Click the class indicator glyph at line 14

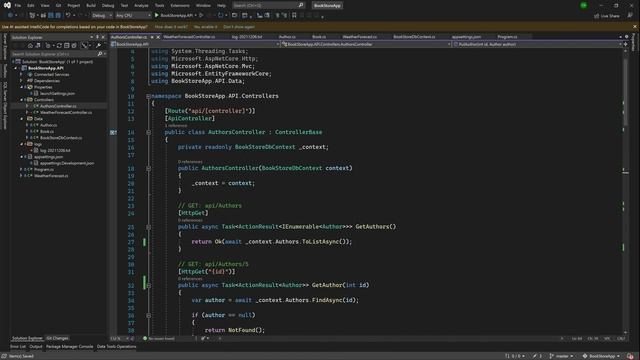click(113, 132)
